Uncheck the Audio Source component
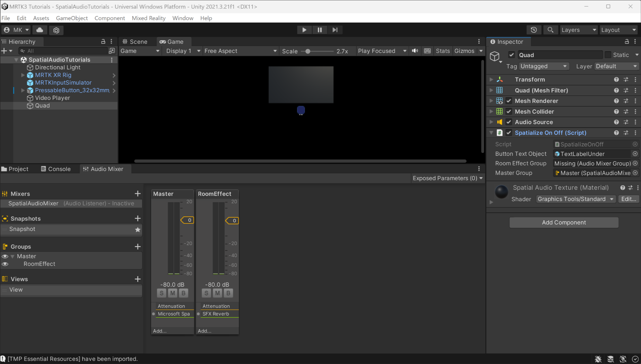641x364 pixels. 509,122
